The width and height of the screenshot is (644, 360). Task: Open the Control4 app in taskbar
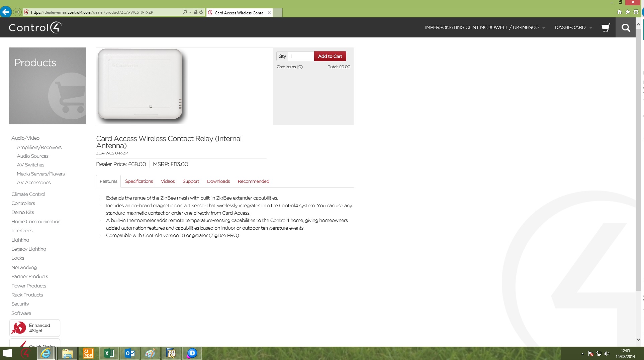(x=25, y=353)
